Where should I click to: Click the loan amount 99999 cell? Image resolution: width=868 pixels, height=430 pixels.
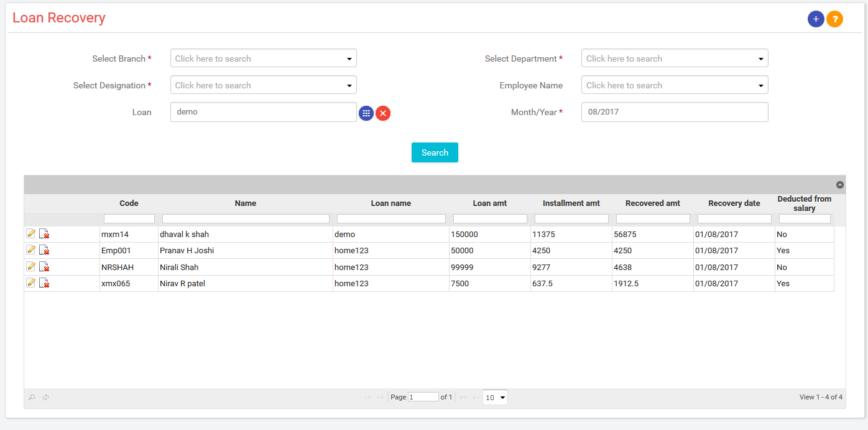point(490,268)
